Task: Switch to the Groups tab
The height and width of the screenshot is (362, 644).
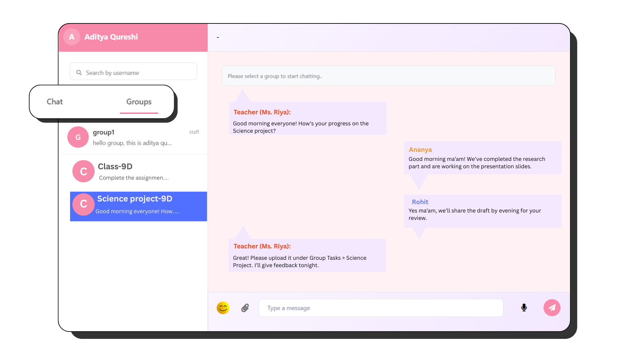Action: click(139, 102)
